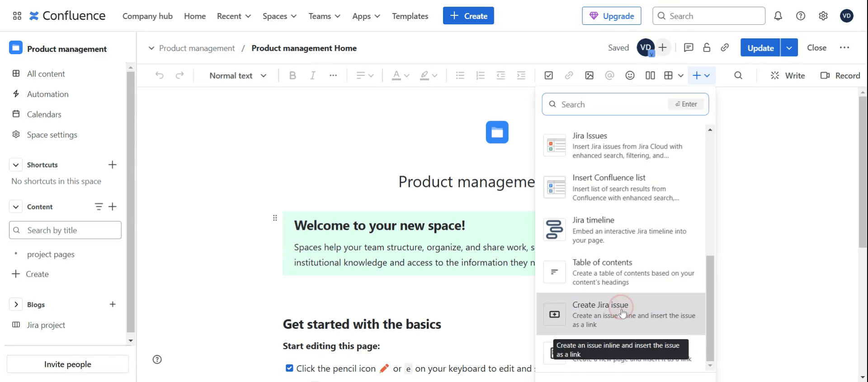Select Jira Issues macro

[x=621, y=145]
